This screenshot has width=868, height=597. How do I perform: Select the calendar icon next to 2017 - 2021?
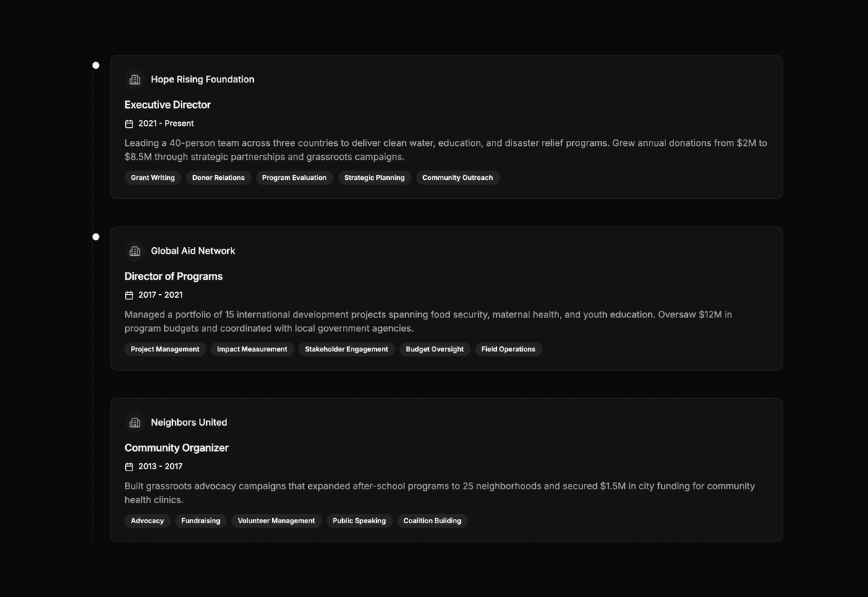click(x=130, y=294)
